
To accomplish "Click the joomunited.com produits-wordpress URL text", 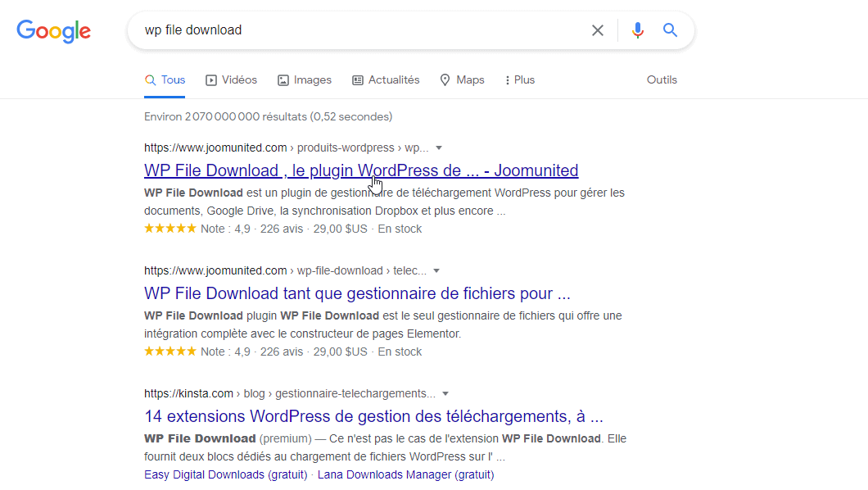I will coord(287,147).
